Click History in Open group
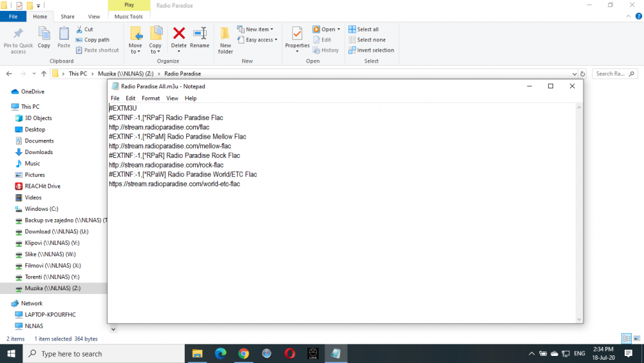 326,50
